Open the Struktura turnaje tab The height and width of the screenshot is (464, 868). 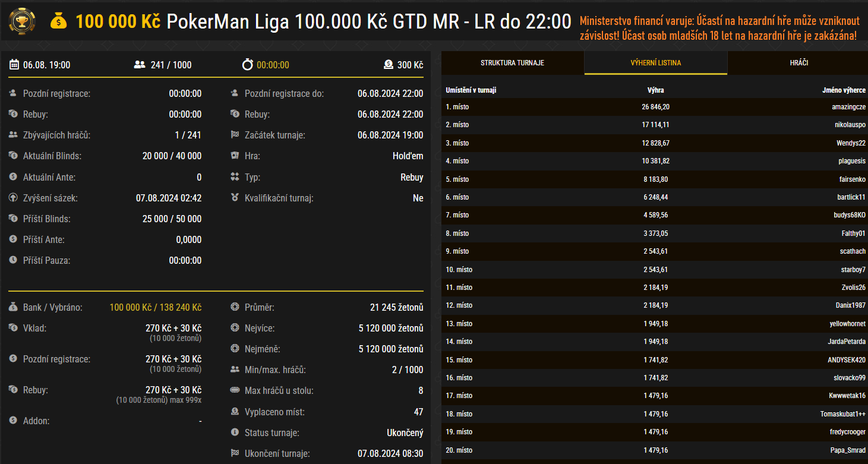pos(512,63)
